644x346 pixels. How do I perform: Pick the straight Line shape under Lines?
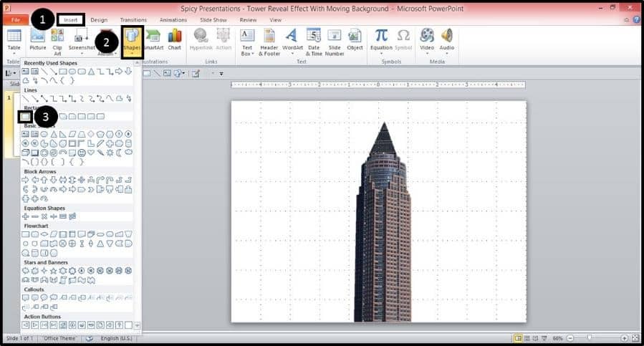26,99
